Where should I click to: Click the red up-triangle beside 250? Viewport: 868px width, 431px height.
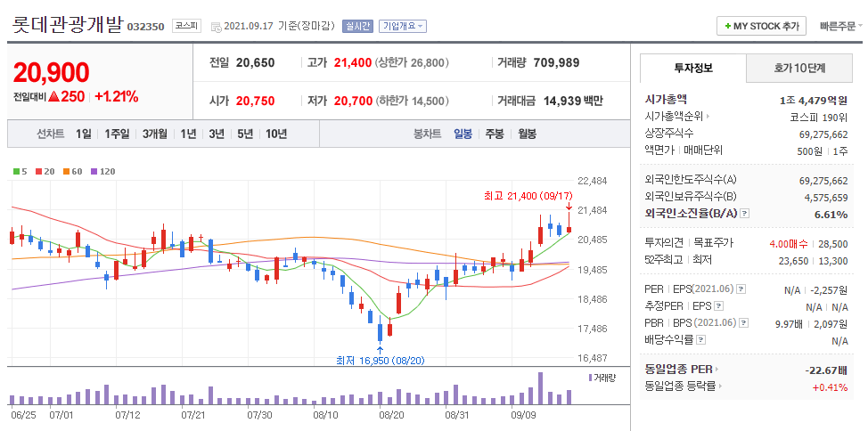point(53,97)
